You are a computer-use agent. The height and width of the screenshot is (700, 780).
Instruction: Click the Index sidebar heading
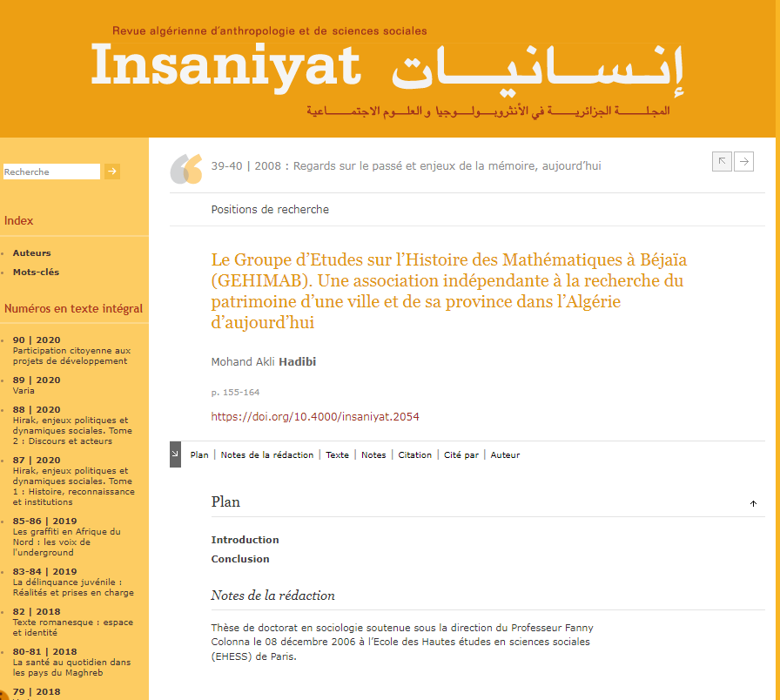click(18, 220)
